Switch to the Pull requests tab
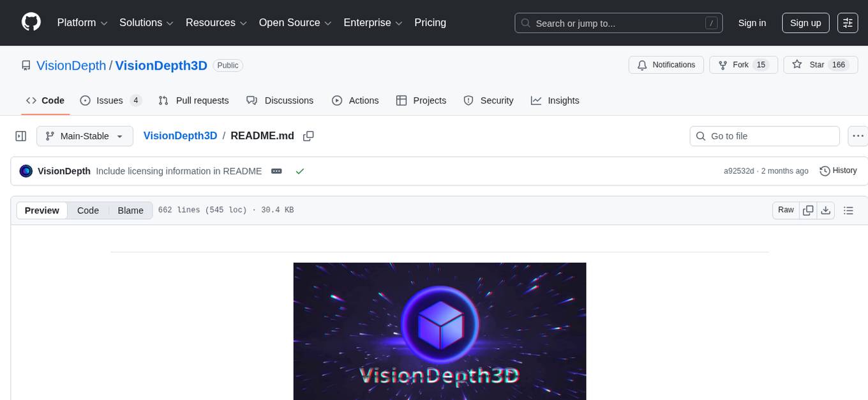The width and height of the screenshot is (868, 400). 193,100
